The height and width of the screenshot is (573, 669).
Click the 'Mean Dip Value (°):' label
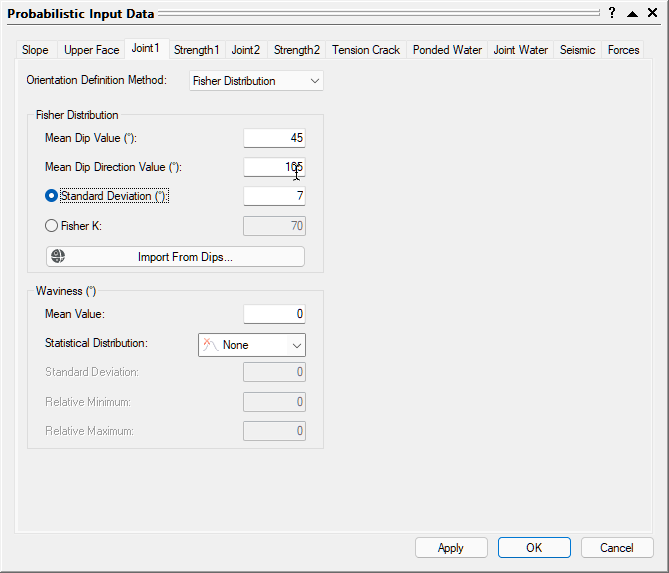pos(91,138)
